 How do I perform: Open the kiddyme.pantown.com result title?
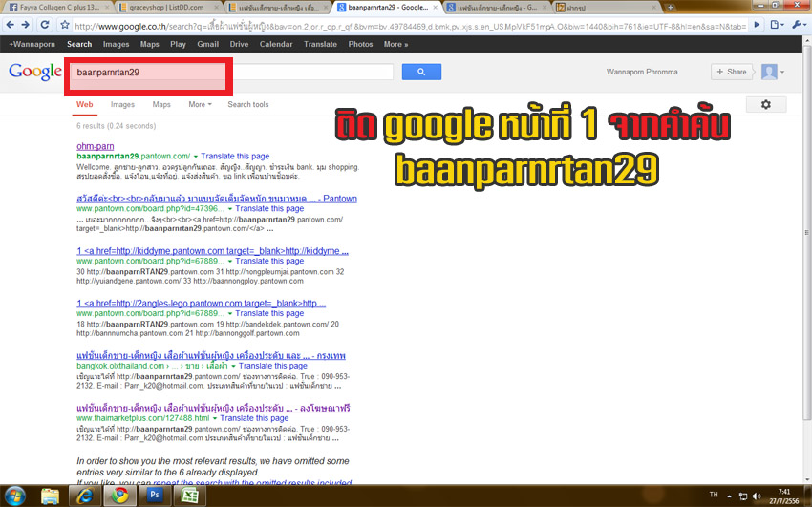pyautogui.click(x=212, y=251)
